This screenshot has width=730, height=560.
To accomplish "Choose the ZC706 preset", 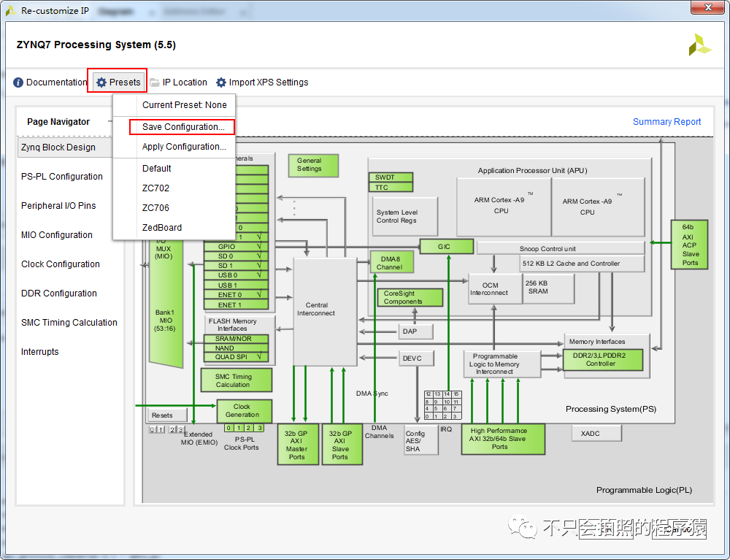I will coord(155,207).
